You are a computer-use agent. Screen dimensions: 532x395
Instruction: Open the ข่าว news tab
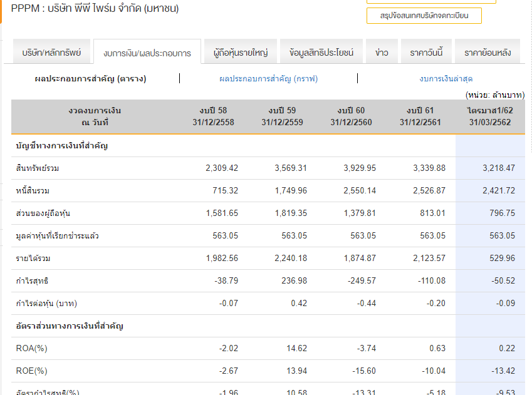coord(382,53)
